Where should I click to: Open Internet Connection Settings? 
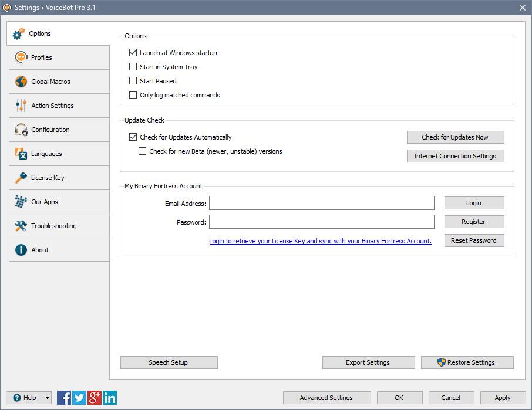coord(455,156)
